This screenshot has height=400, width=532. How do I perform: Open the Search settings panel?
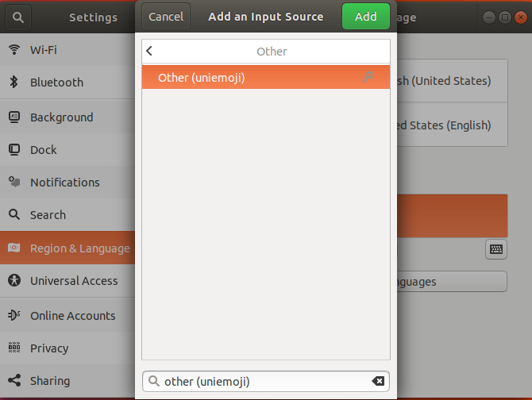click(48, 215)
